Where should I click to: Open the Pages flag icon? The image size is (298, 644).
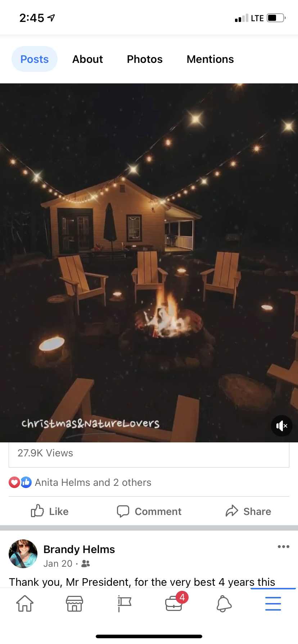tap(125, 603)
